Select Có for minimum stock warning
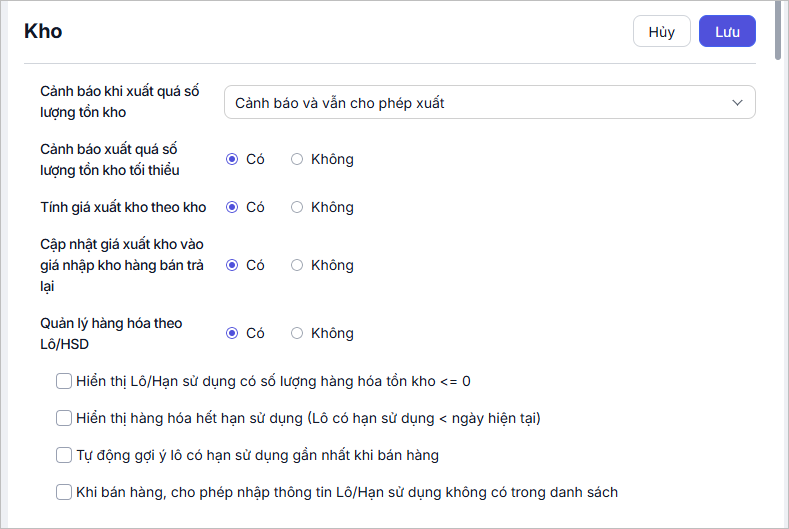This screenshot has width=789, height=529. [232, 159]
